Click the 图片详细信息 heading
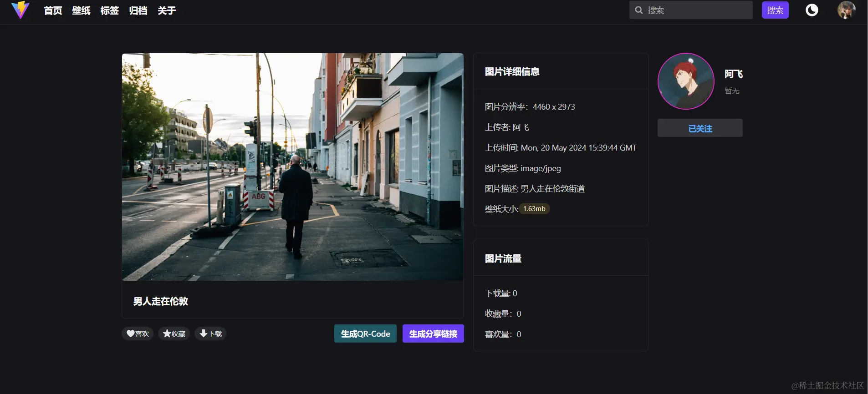 click(x=512, y=71)
